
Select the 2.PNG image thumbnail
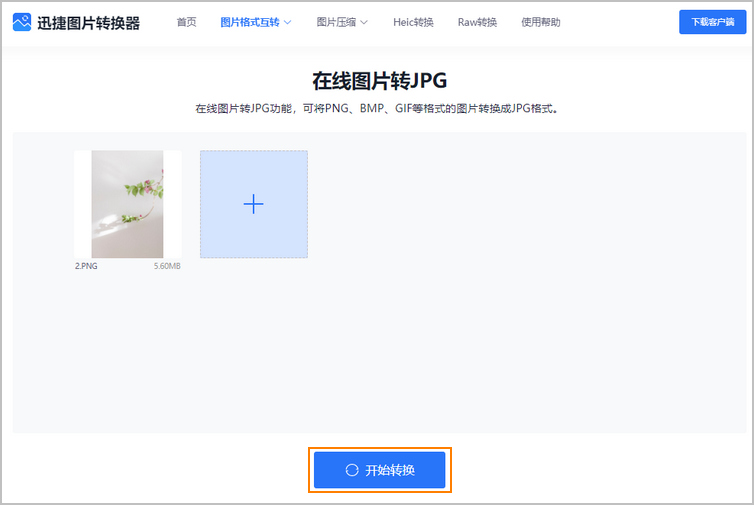click(127, 204)
